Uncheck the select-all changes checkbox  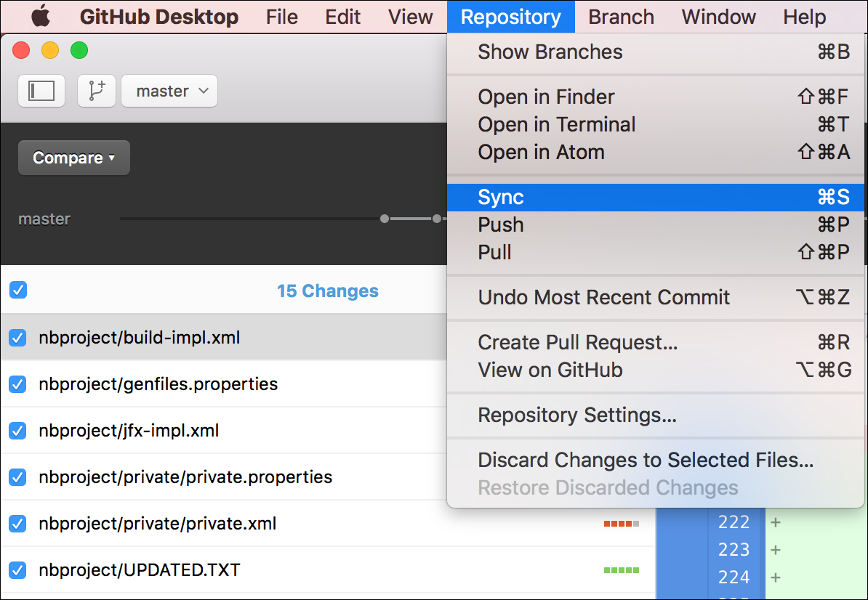click(x=18, y=290)
